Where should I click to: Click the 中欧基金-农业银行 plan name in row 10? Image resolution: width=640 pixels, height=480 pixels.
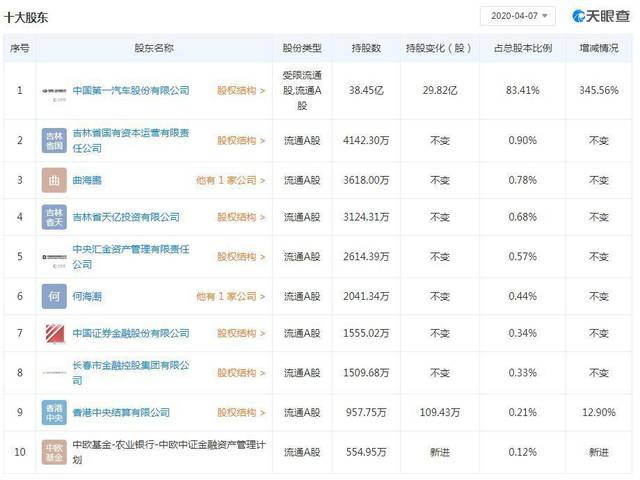click(169, 452)
